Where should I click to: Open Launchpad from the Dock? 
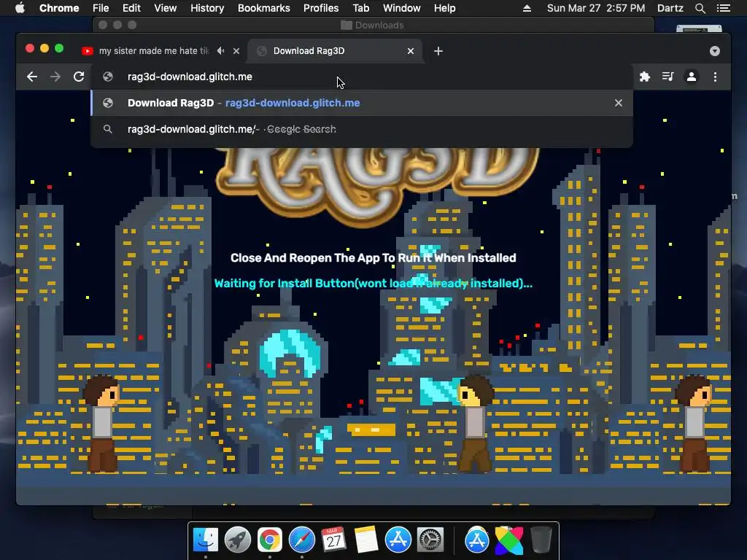(238, 540)
